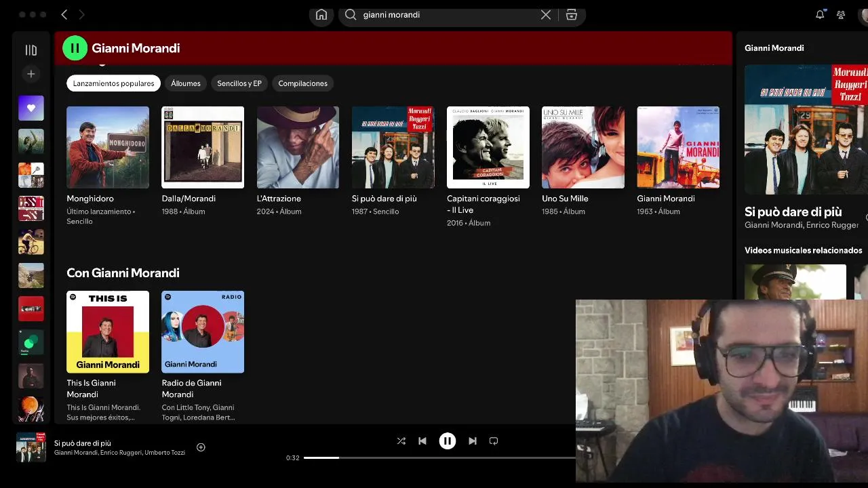The height and width of the screenshot is (488, 868).
Task: Open Monghidoro release cover
Action: coord(108,147)
